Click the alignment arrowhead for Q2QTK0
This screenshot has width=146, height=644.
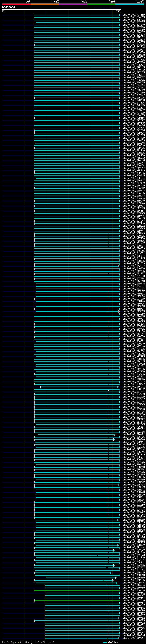(114, 440)
